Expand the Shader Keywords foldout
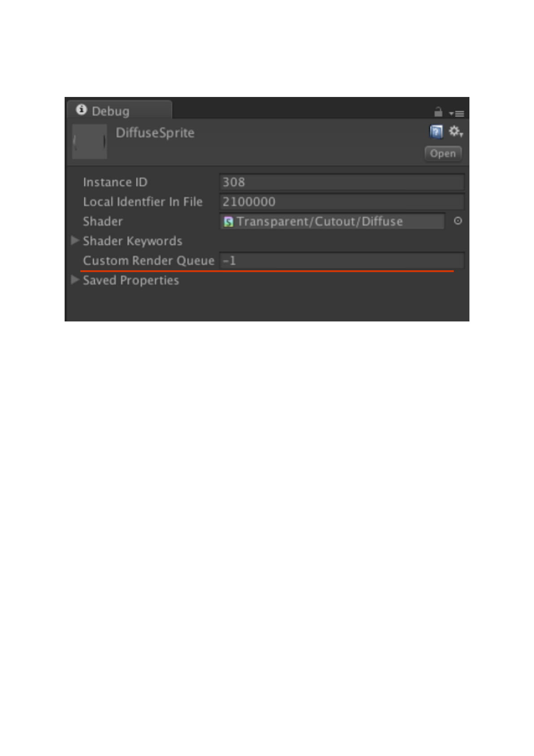This screenshot has width=534, height=756. pyautogui.click(x=75, y=241)
